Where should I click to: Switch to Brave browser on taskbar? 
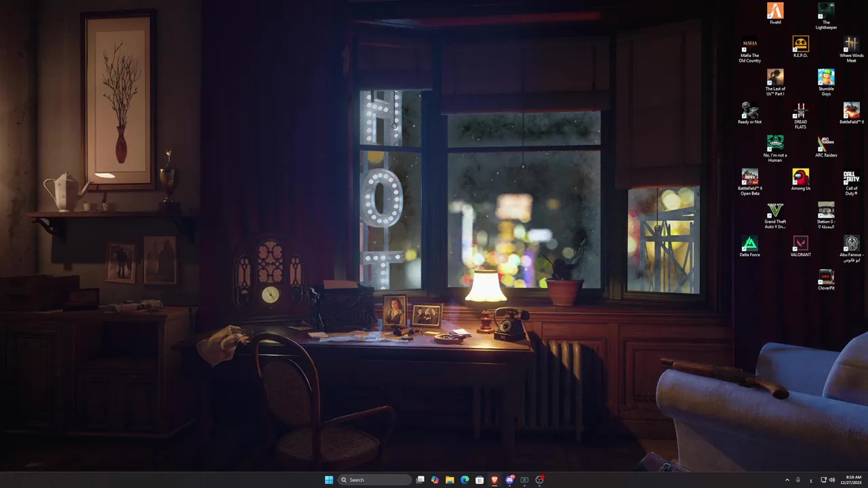494,480
